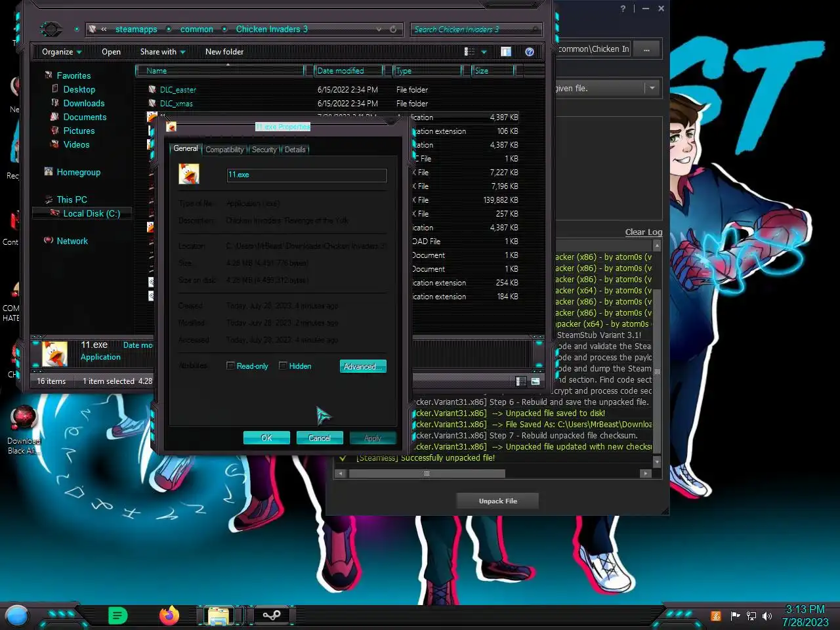
Task: Switch to the Compatibility tab
Action: pos(224,150)
